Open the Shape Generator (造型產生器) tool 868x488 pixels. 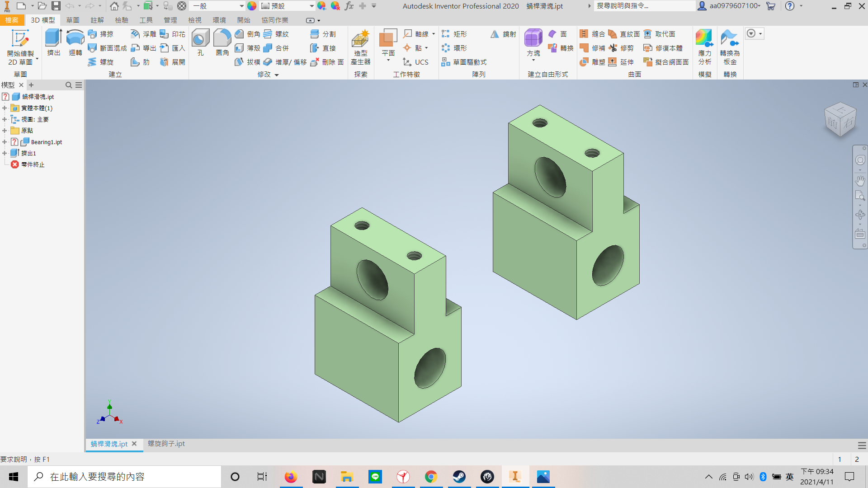pos(360,47)
